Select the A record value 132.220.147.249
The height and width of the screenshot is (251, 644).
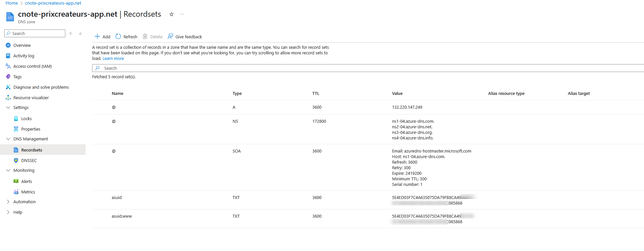click(x=407, y=107)
